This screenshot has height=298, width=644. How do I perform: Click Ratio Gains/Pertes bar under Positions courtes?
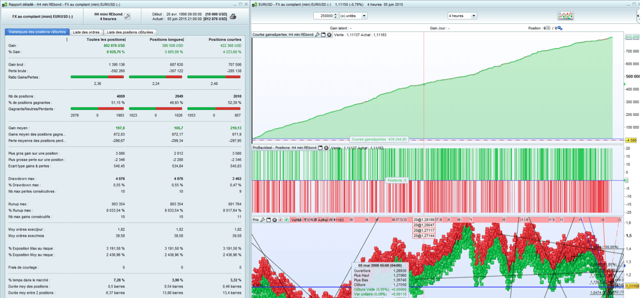point(214,77)
